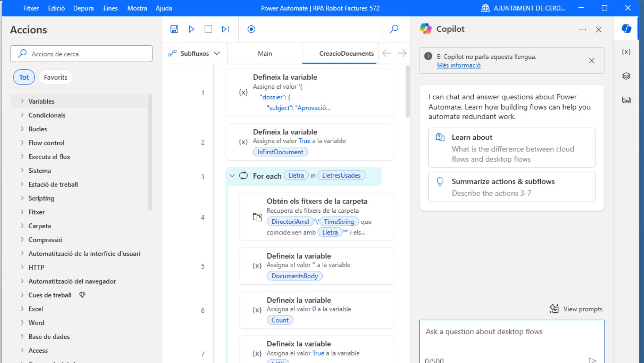This screenshot has height=363, width=644.
Task: Open flow search magnifier icon
Action: pyautogui.click(x=394, y=29)
